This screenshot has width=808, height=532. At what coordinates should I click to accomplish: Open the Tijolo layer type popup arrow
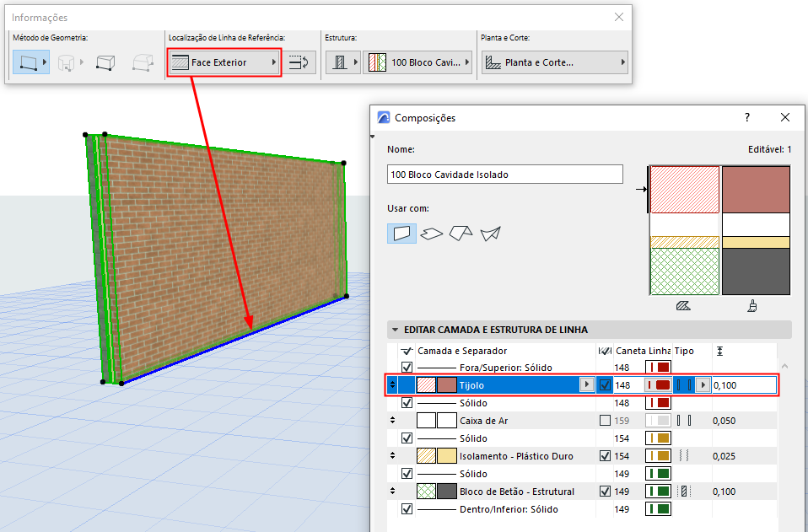703,384
